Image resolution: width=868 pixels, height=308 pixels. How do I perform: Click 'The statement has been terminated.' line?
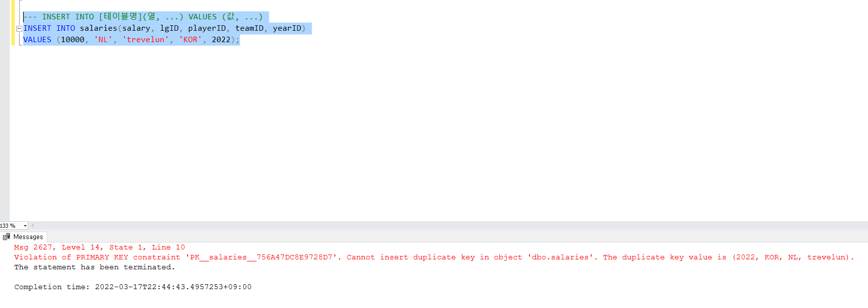point(94,267)
